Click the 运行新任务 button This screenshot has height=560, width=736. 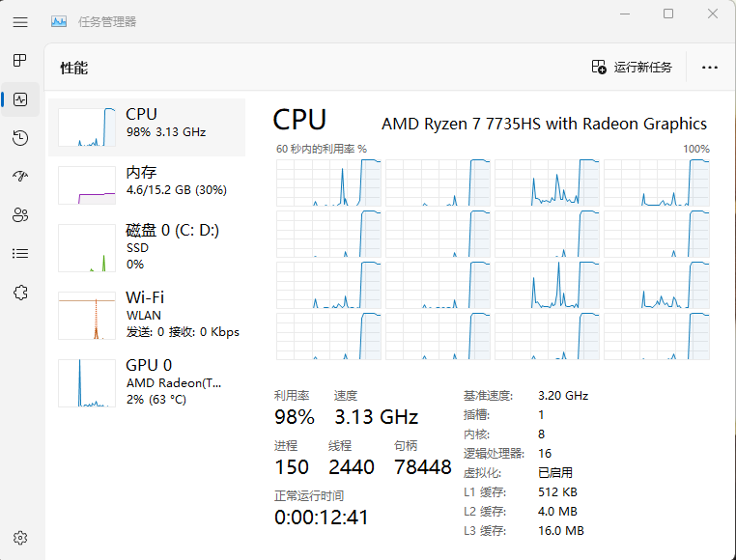click(632, 68)
